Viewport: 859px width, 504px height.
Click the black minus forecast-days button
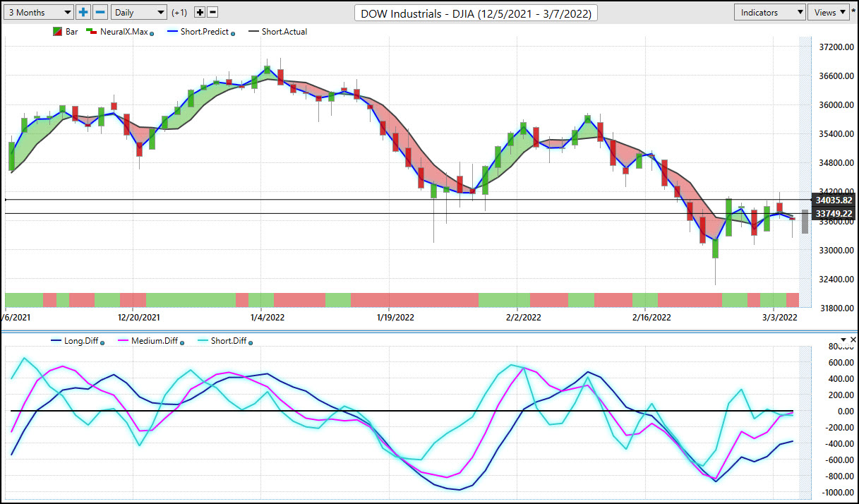click(213, 13)
